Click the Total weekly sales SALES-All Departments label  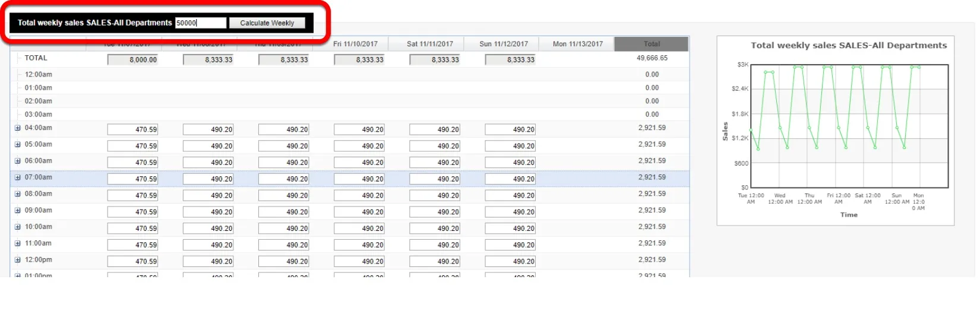pyautogui.click(x=94, y=23)
